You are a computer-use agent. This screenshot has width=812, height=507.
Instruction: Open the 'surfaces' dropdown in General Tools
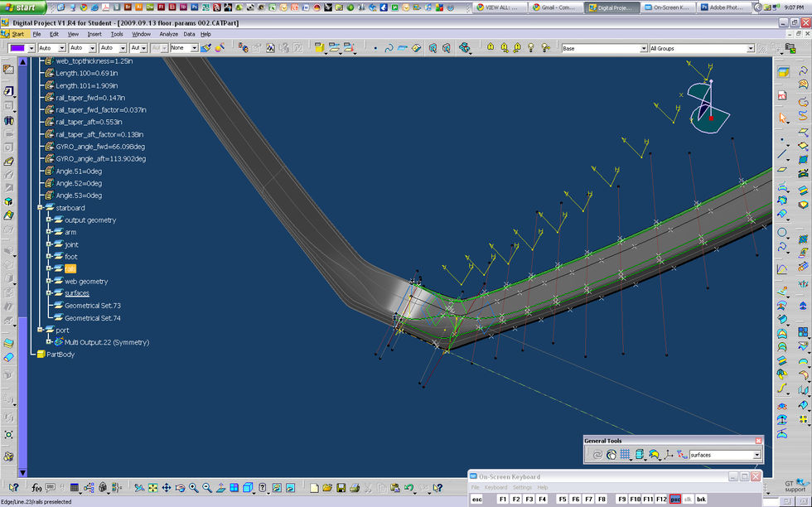756,455
